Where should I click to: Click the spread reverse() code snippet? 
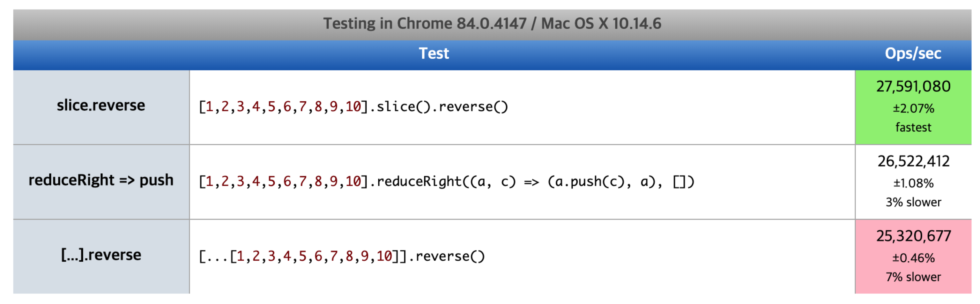pos(342,257)
